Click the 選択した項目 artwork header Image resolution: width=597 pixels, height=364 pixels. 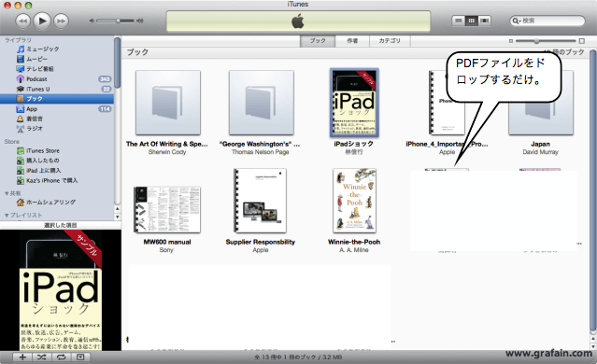(x=61, y=225)
